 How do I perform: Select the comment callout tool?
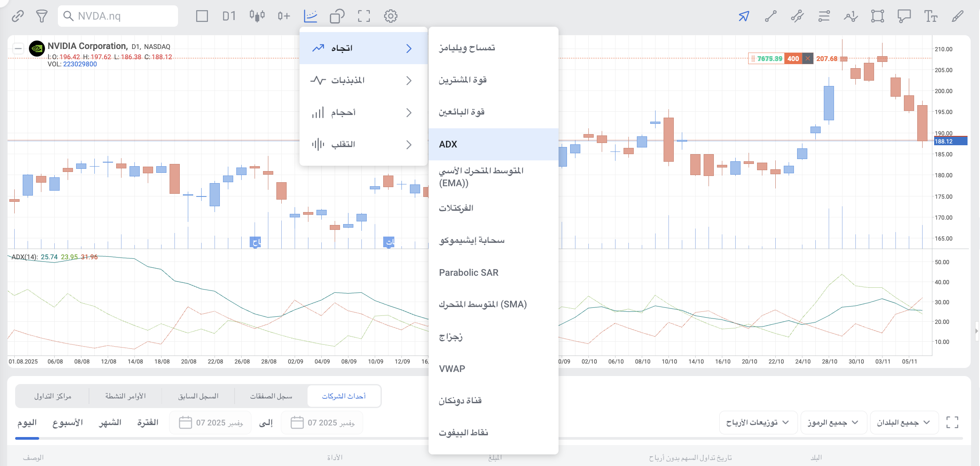904,16
